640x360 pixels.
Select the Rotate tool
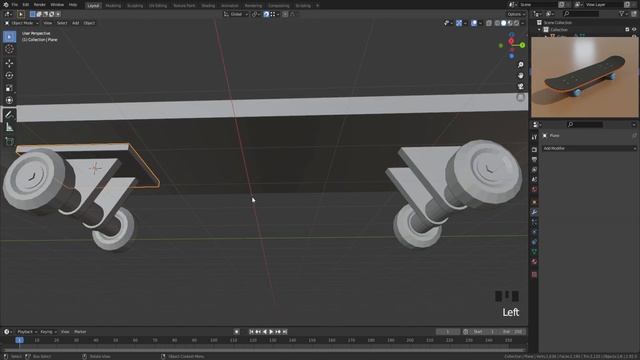[x=9, y=76]
